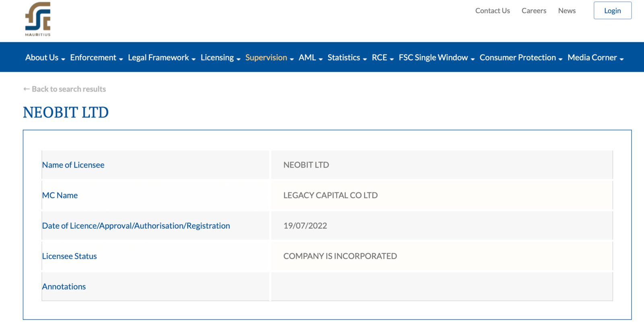Expand the Legal Framework menu

point(162,57)
